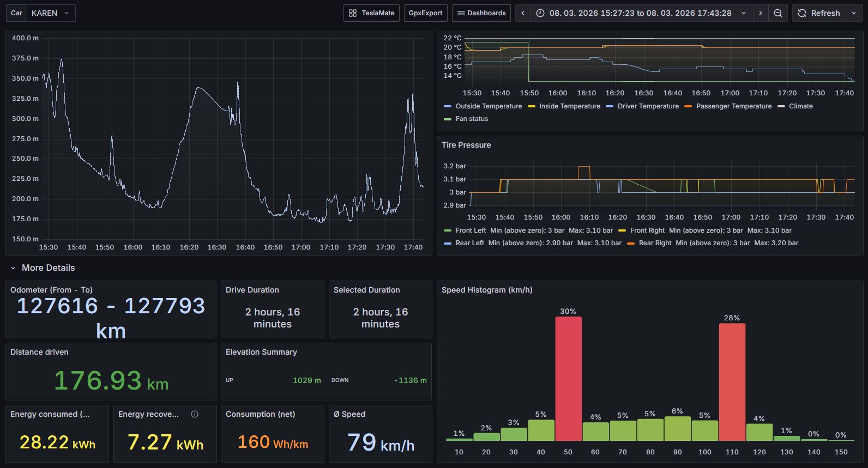Click the Tire Pressure panel title
Screen dimensions: 868x468
coord(466,145)
